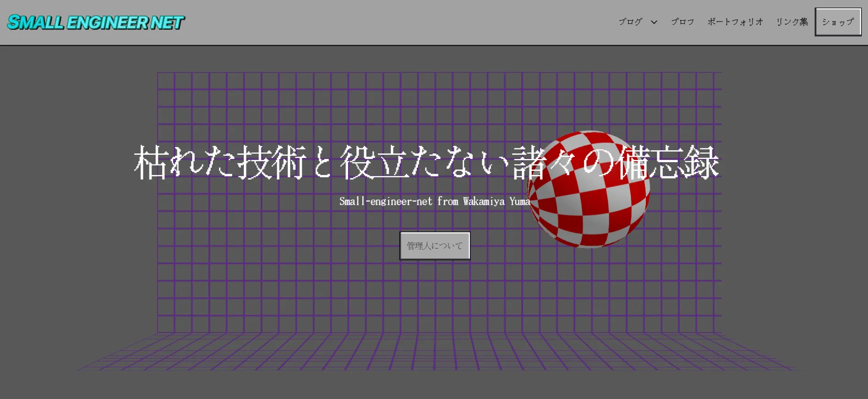Click 枯れた技術 in the hero headline
The height and width of the screenshot is (399, 868).
(220, 163)
